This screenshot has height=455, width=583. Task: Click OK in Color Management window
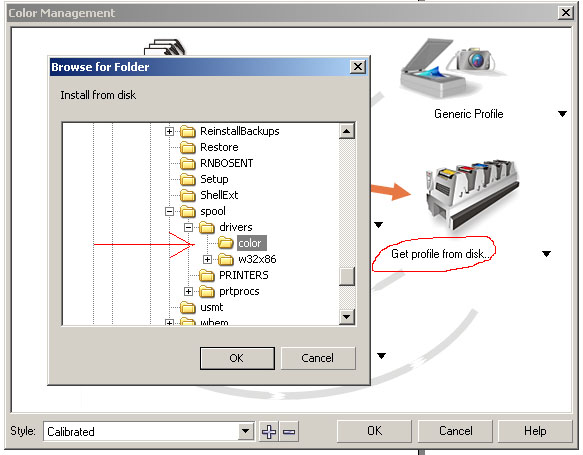point(374,431)
